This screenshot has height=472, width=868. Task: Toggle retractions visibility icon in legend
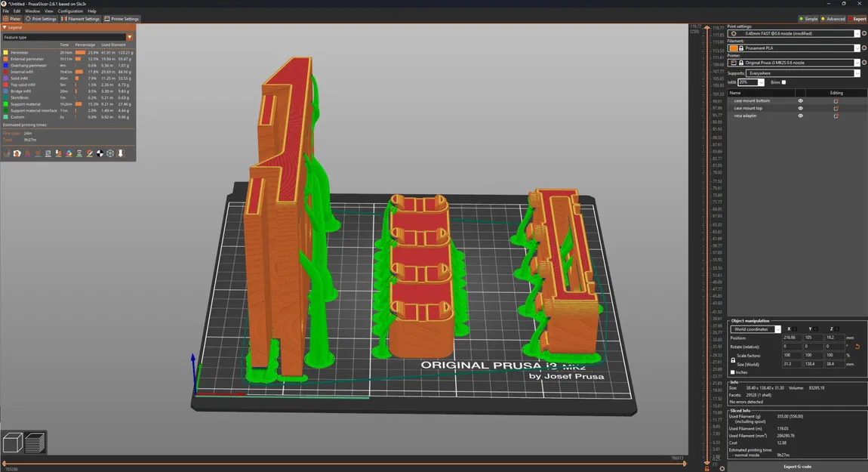coord(28,153)
